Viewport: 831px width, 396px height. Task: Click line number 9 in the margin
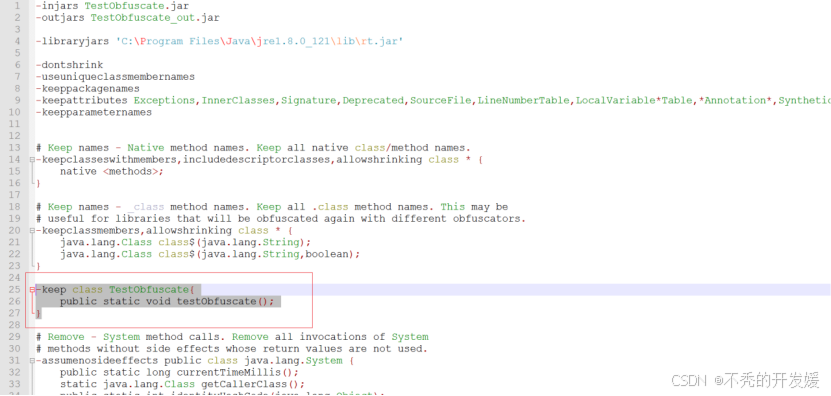[17, 100]
